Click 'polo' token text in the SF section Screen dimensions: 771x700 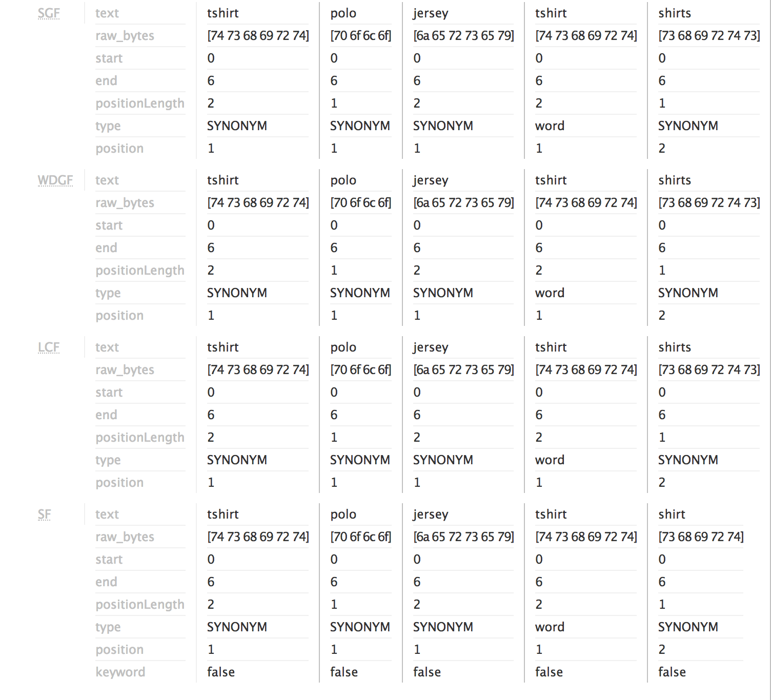343,514
